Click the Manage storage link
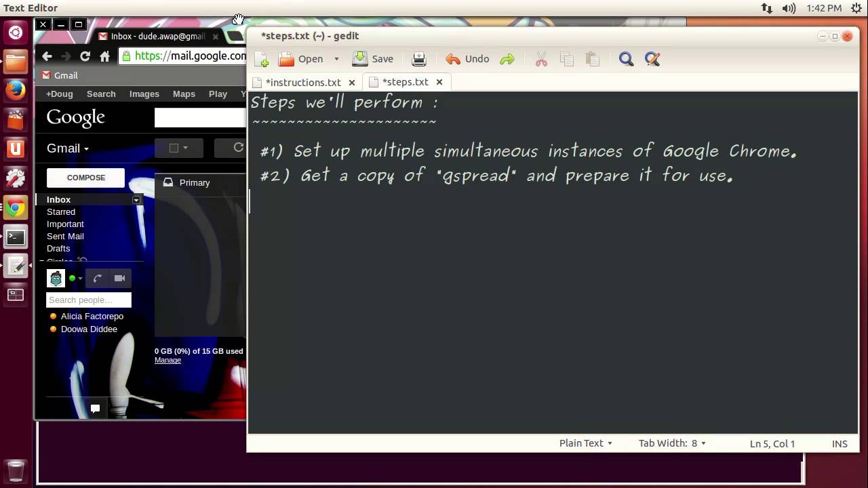This screenshot has height=488, width=868. tap(167, 361)
